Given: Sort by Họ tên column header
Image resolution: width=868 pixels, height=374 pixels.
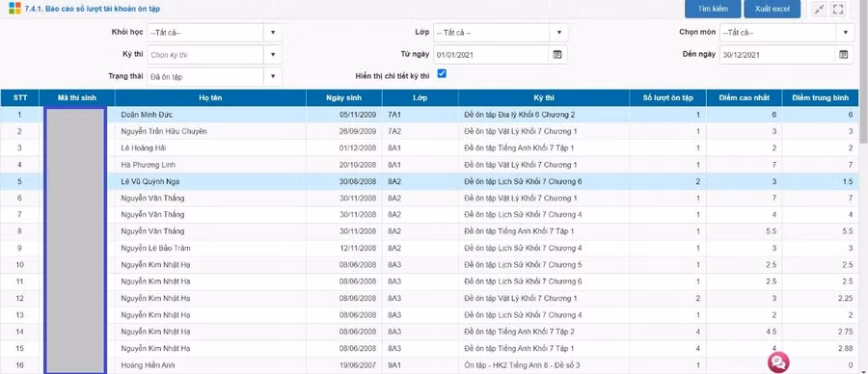Looking at the screenshot, I should point(210,97).
